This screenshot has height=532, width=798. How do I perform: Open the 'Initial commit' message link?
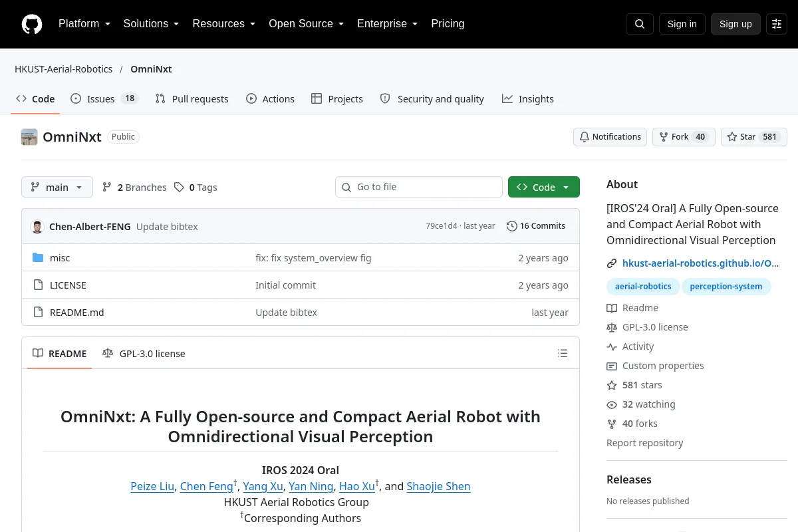pyautogui.click(x=286, y=285)
